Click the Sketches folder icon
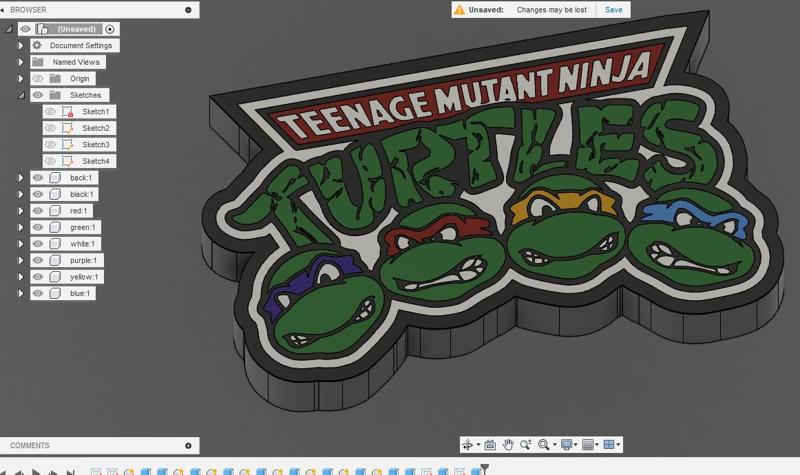 [x=55, y=95]
